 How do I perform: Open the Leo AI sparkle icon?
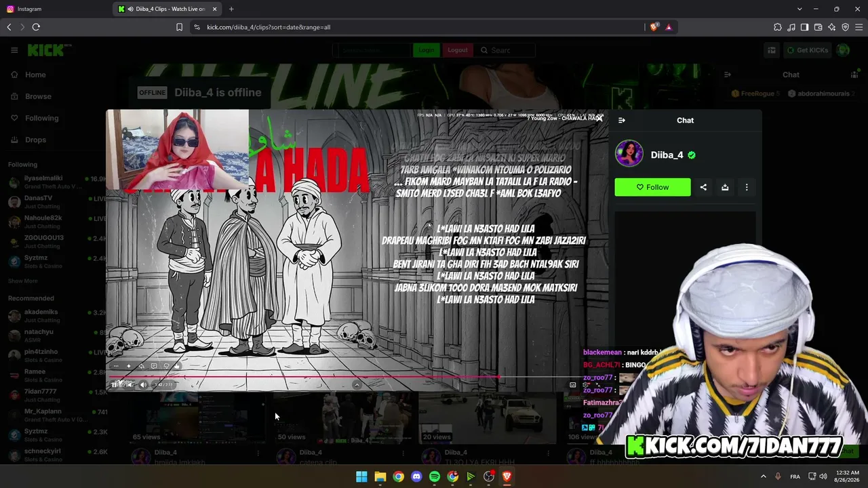click(x=831, y=27)
